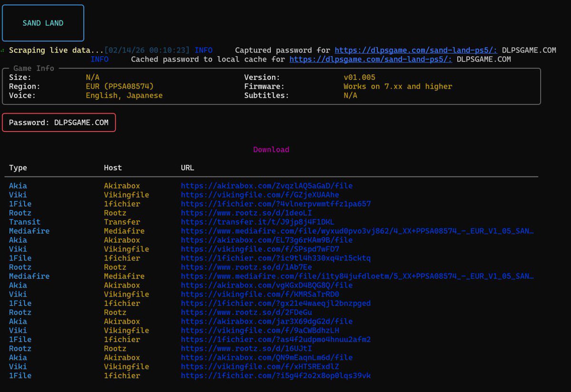Open the akirabox.com QN9mEaqnLm6d file link
Screen dimensions: 571x392
pyautogui.click(x=267, y=357)
